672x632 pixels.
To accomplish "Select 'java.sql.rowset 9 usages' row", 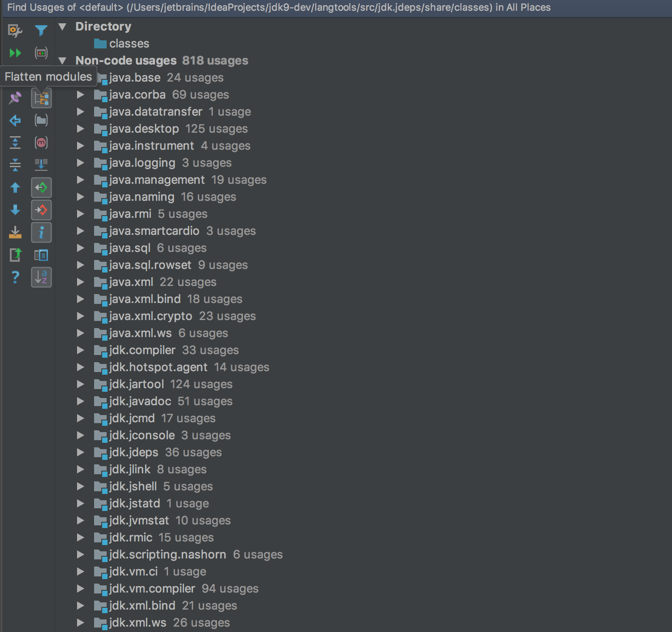I will [171, 265].
